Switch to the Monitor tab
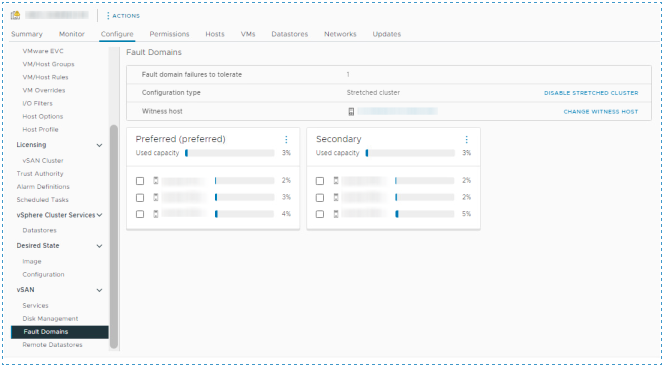This screenshot has width=667, height=368. [x=72, y=34]
